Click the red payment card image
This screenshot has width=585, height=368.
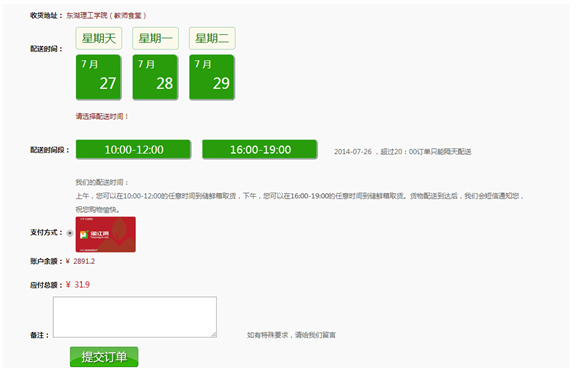(106, 234)
